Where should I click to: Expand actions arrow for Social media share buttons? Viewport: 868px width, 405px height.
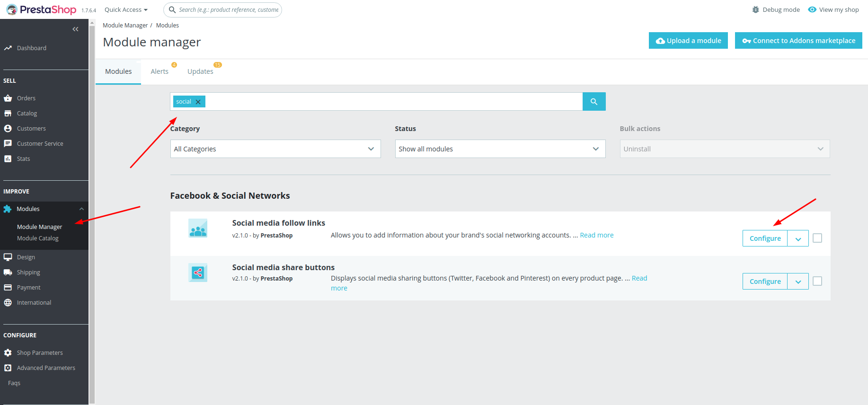pyautogui.click(x=798, y=282)
